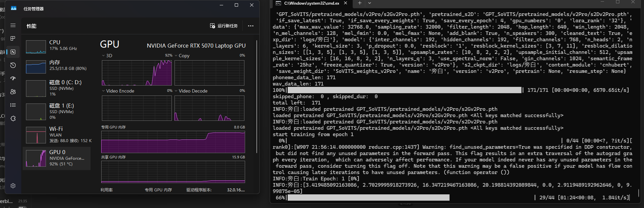
Task: Expand the Video Decode engine dropdown
Action: click(x=176, y=91)
